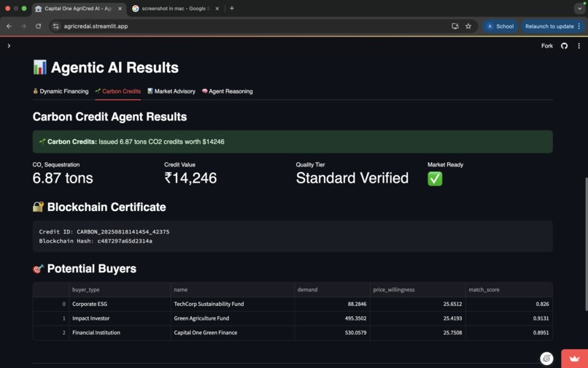Click the 6.87 tons sequestration metric

click(63, 178)
